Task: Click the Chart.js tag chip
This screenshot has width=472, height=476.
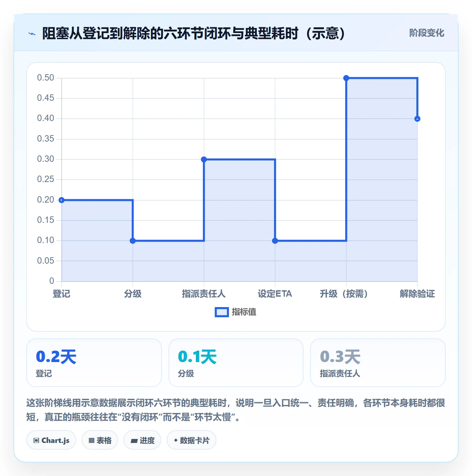Action: coord(51,440)
